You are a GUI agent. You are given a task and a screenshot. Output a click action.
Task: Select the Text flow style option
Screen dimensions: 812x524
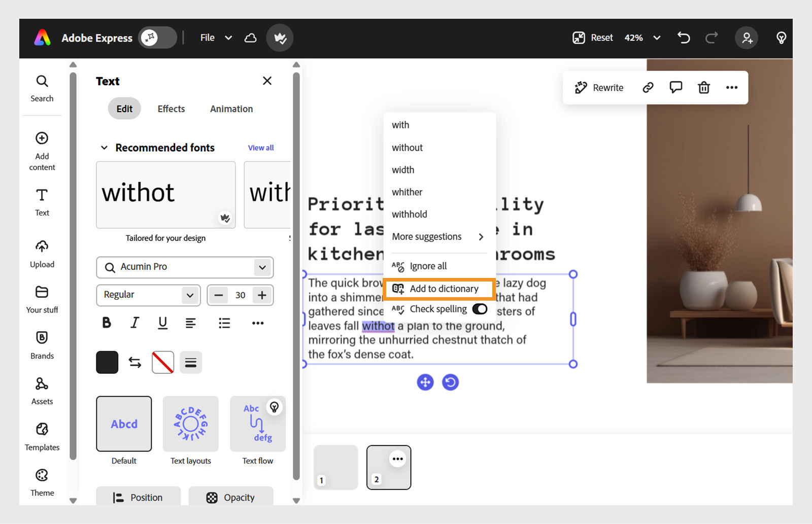coord(257,424)
